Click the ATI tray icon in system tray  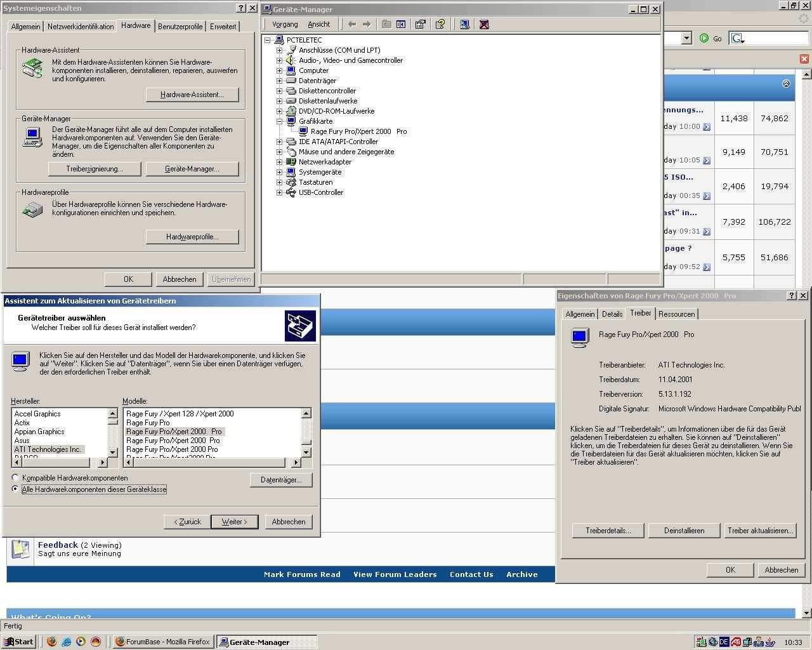[x=736, y=642]
